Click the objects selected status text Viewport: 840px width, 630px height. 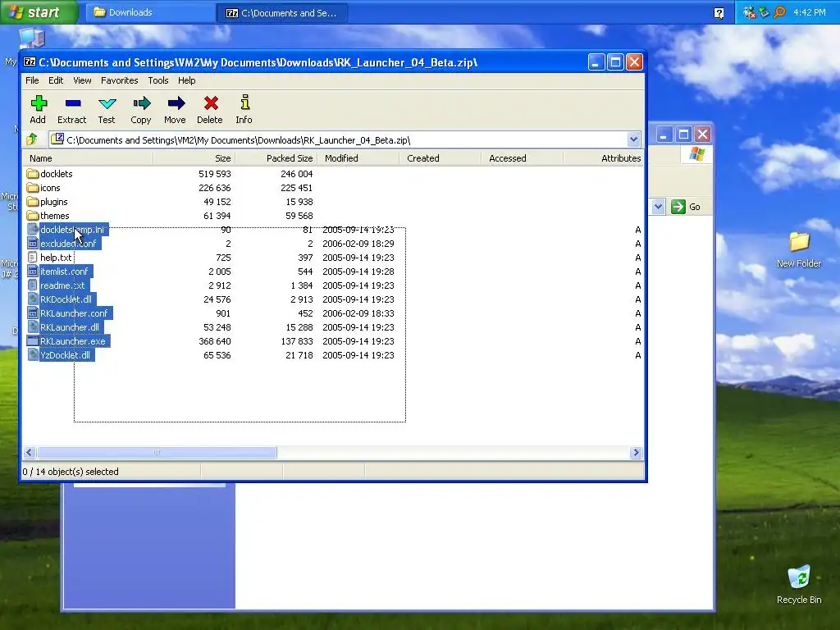71,472
